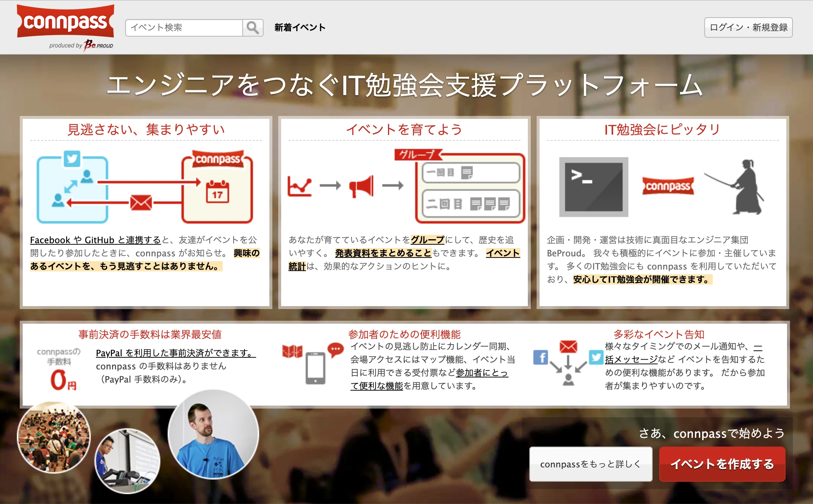This screenshot has width=813, height=504.
Task: Click the magnifier search button
Action: tap(253, 28)
